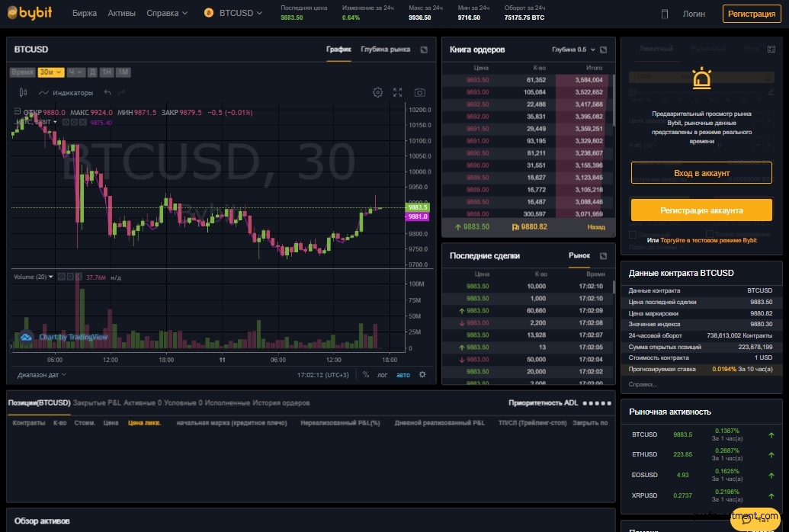Switch to the Глубина рынка tab
Viewport: 789px width, 532px height.
click(386, 50)
